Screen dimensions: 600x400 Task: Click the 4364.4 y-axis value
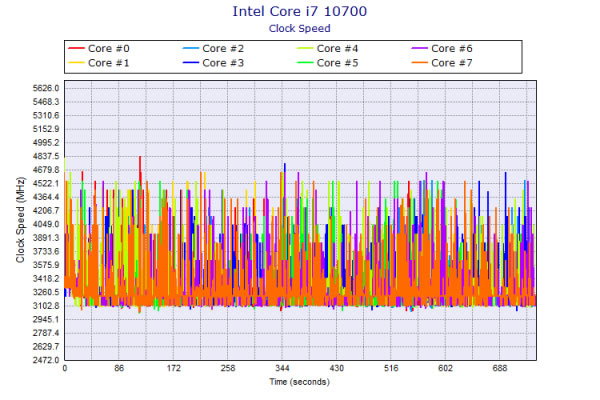point(46,197)
